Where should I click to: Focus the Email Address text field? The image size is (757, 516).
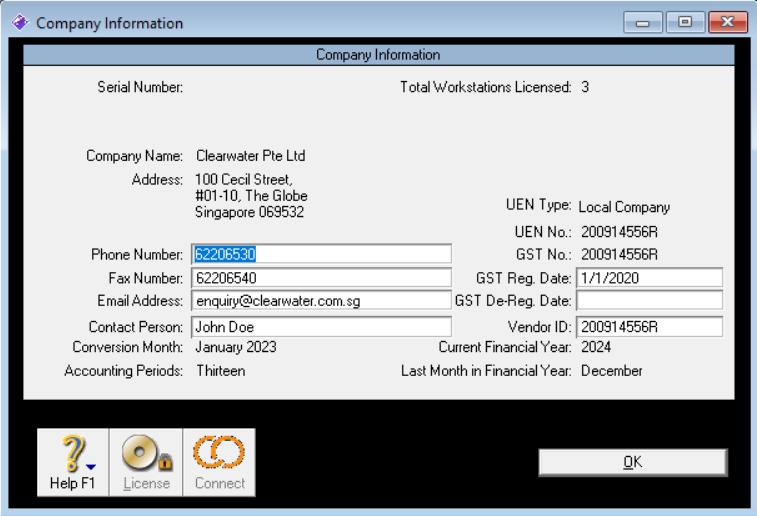tap(320, 300)
